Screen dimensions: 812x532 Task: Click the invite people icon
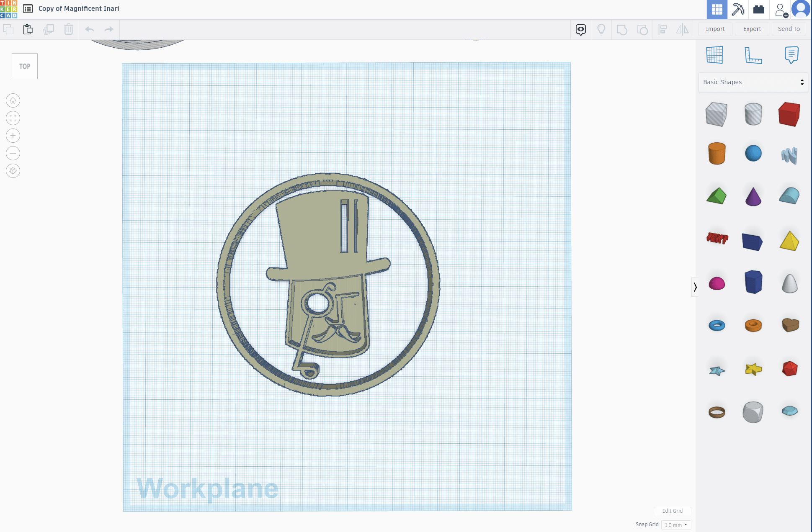pos(781,10)
